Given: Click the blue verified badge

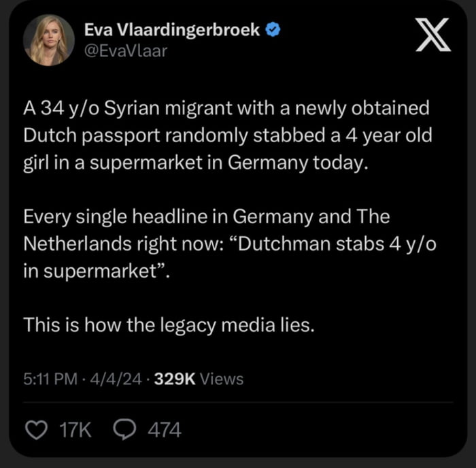Looking at the screenshot, I should (273, 30).
